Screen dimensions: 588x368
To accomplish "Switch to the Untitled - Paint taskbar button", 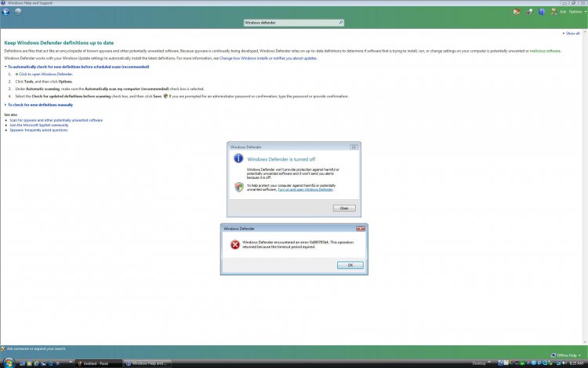I will pos(98,363).
